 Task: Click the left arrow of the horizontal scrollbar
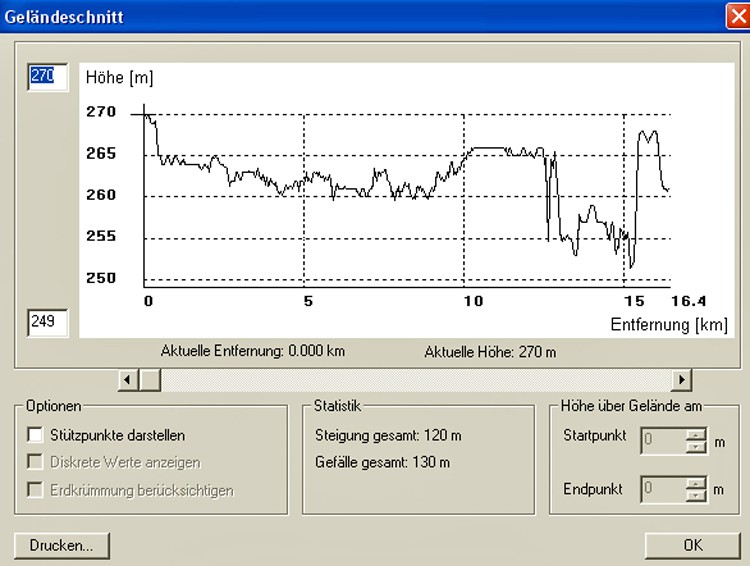pos(128,380)
